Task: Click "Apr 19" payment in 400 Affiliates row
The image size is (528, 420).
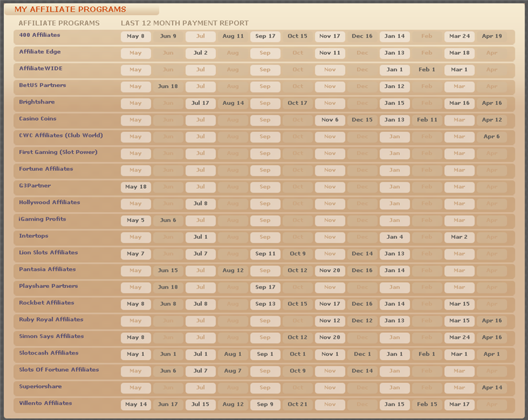Action: [492, 36]
